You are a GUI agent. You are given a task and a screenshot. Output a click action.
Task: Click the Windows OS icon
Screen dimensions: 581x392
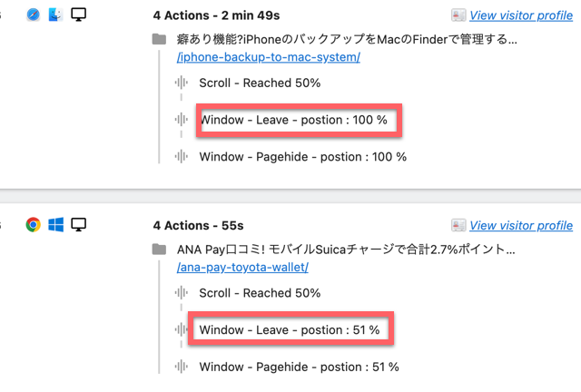coord(55,224)
